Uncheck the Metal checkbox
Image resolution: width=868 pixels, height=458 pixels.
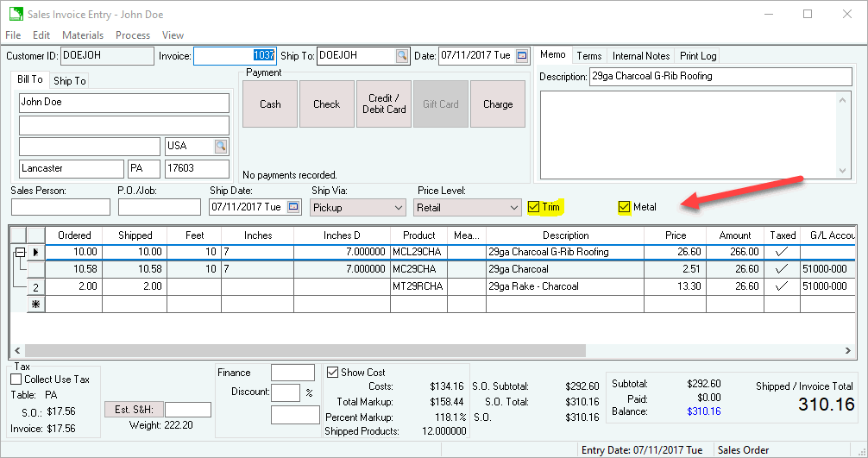625,207
